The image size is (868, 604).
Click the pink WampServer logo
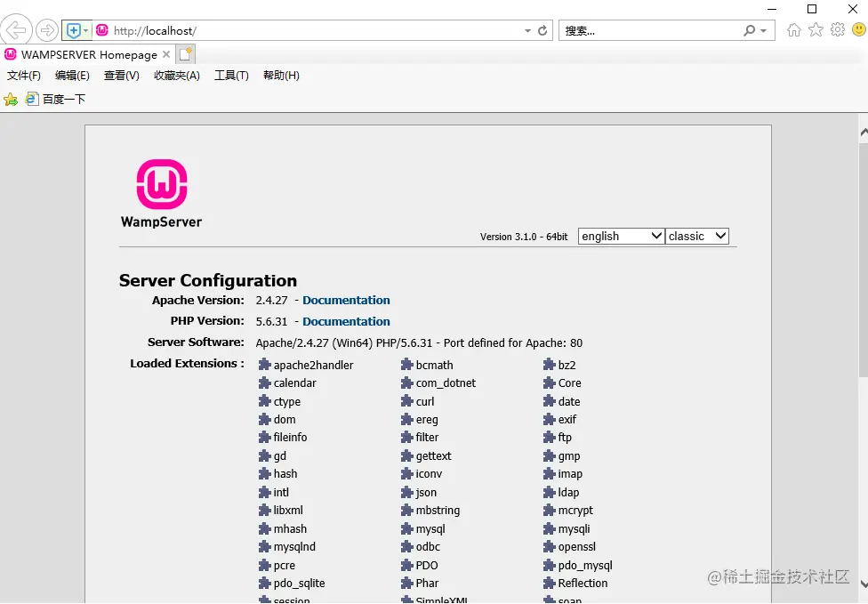(162, 184)
